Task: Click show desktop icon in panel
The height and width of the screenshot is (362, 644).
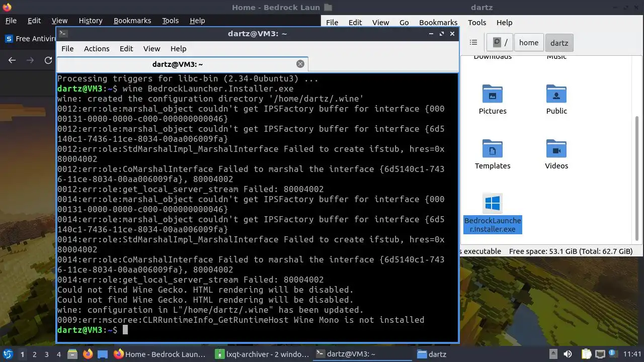Action: 103,354
